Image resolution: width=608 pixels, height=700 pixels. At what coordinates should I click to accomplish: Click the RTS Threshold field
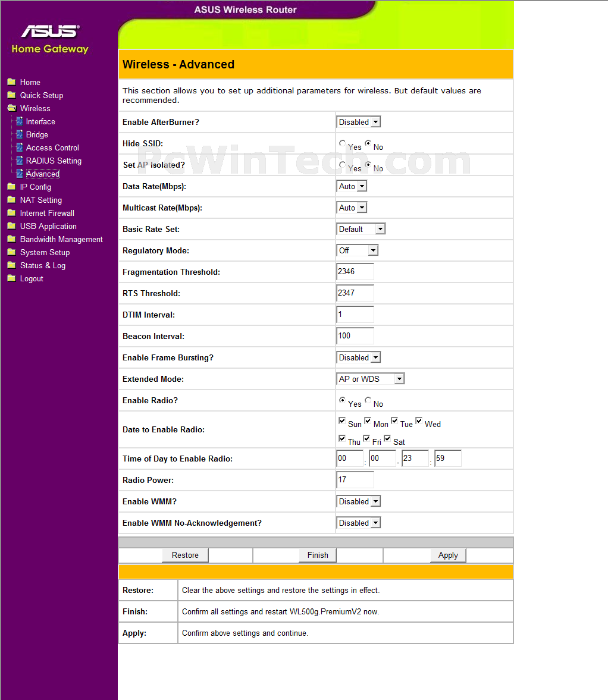click(355, 293)
